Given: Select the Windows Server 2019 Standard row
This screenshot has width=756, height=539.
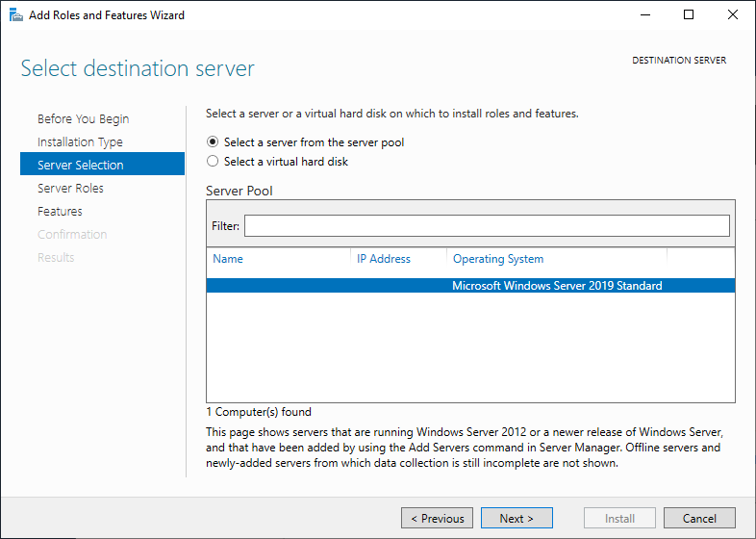Looking at the screenshot, I should pyautogui.click(x=470, y=286).
